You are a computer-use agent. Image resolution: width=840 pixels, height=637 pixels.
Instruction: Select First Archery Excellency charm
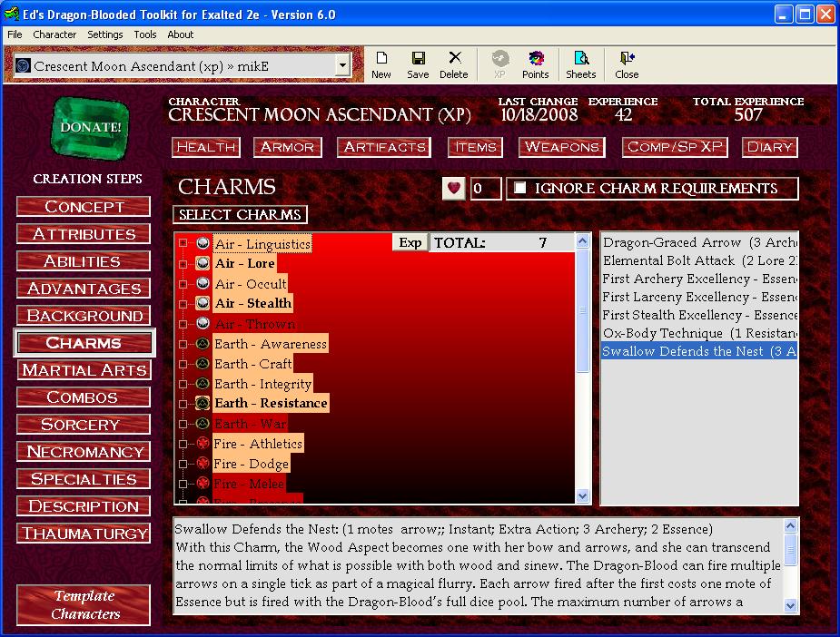tap(699, 279)
